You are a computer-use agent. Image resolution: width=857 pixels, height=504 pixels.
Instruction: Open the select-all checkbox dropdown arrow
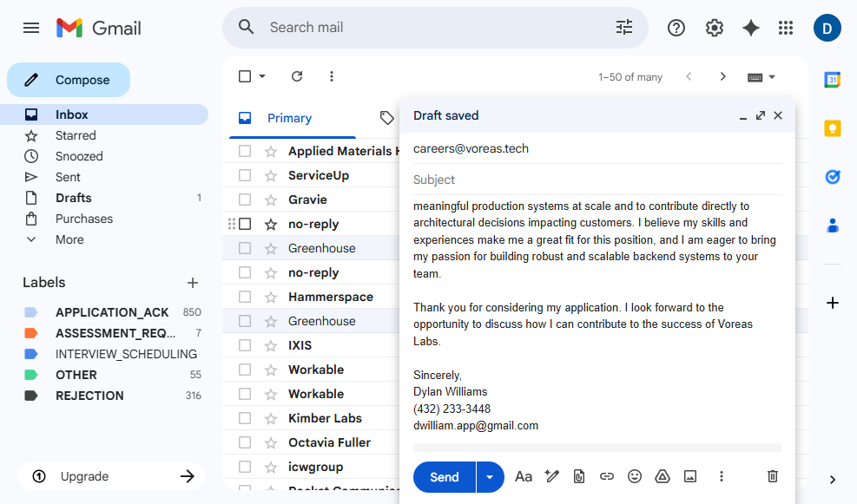pos(262,76)
